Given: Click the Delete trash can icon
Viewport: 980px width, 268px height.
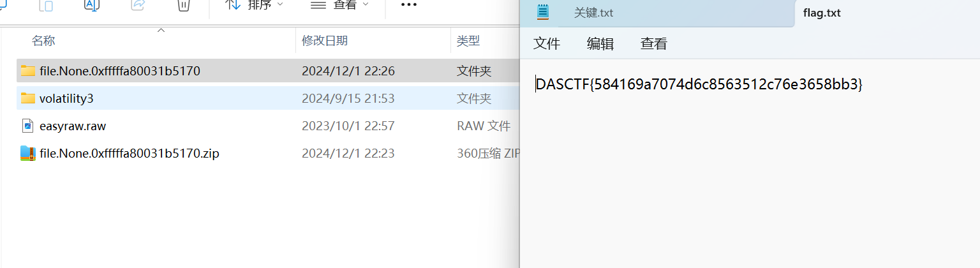Looking at the screenshot, I should tap(182, 5).
